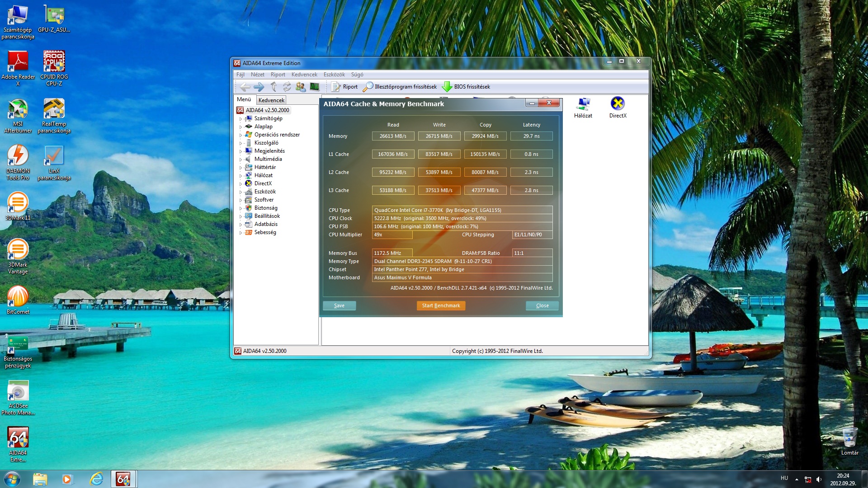Click the Close button in benchmark dialog

[x=542, y=306]
